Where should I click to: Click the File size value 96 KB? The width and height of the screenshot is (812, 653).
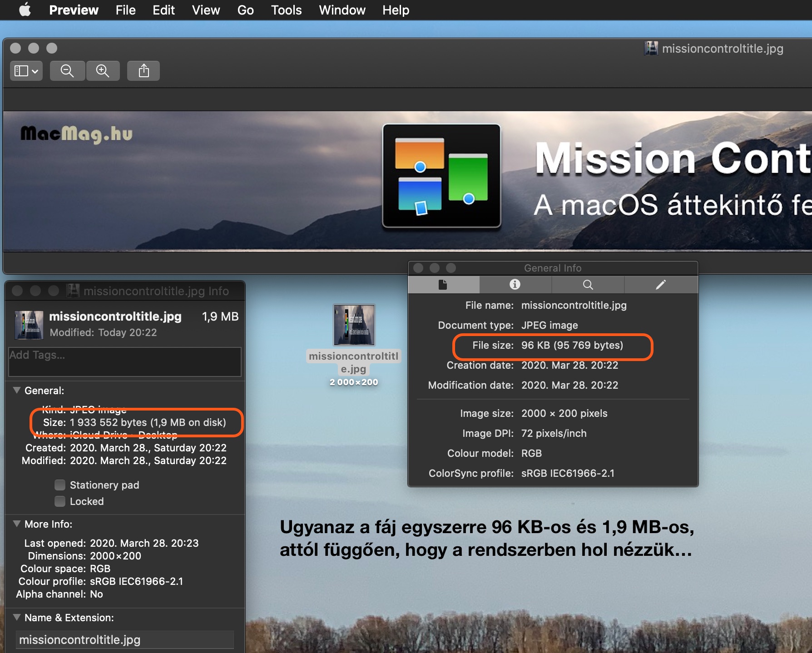click(572, 345)
